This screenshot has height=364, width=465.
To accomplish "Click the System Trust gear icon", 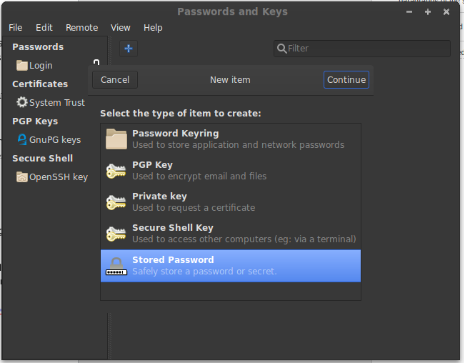I will point(22,102).
